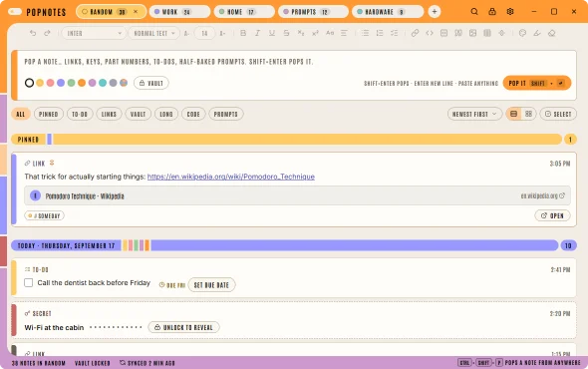Click Unlock to Reveal Wi-Fi secret

click(183, 327)
